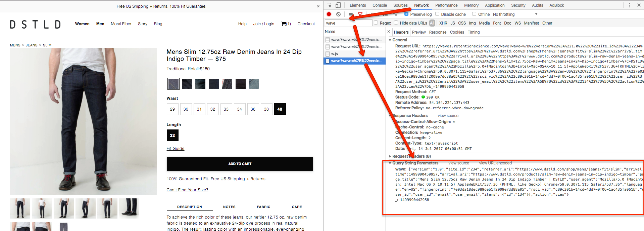The height and width of the screenshot is (231, 644).
Task: Filter requests by Doc type
Action: [x=508, y=23]
